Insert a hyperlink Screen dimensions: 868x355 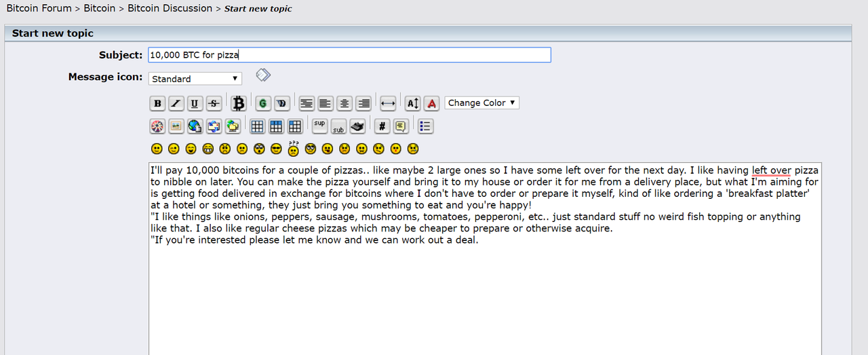click(x=195, y=126)
